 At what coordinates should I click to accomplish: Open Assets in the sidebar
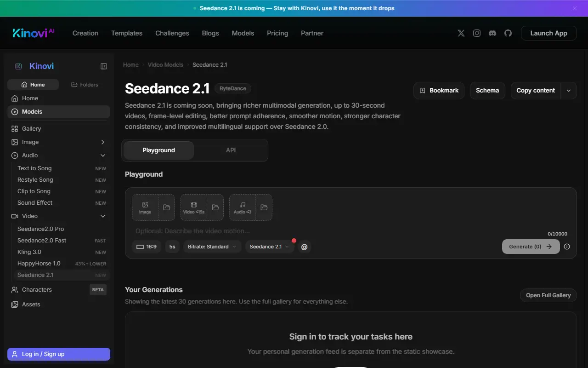pyautogui.click(x=59, y=305)
